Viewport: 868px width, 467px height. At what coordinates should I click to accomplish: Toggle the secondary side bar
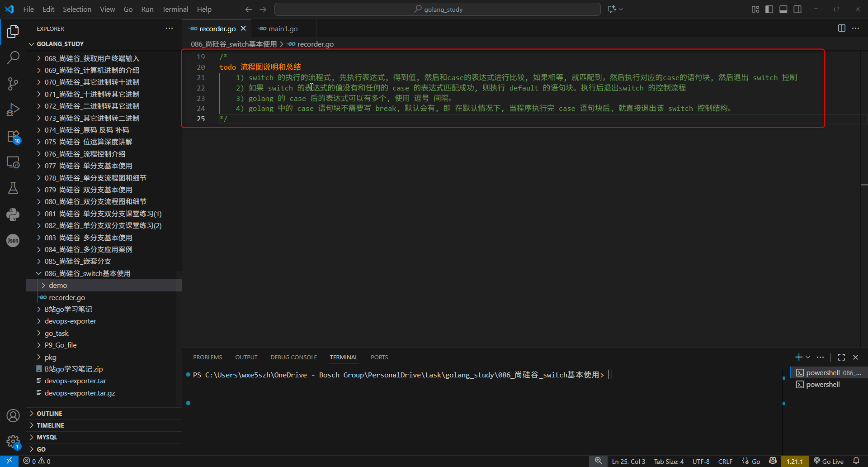tap(797, 10)
